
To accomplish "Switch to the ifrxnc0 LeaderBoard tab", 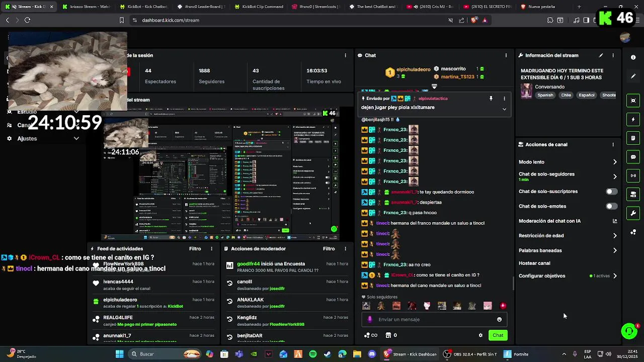I will (x=201, y=7).
